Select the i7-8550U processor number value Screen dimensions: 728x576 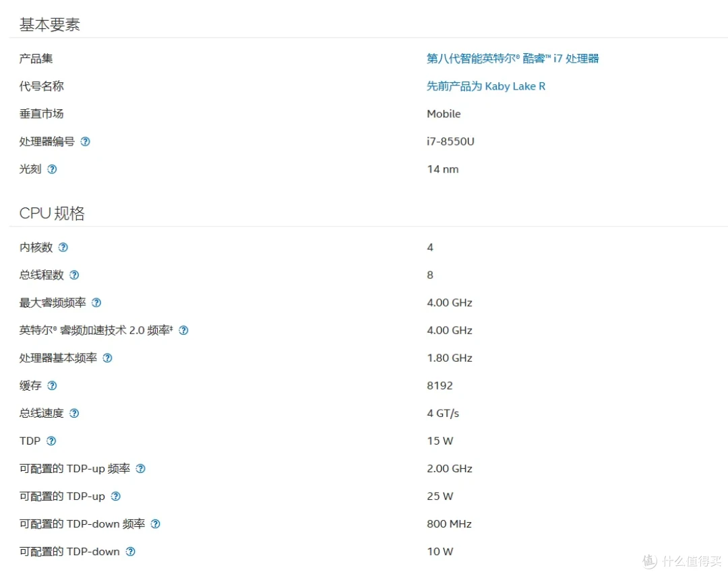[x=450, y=141]
